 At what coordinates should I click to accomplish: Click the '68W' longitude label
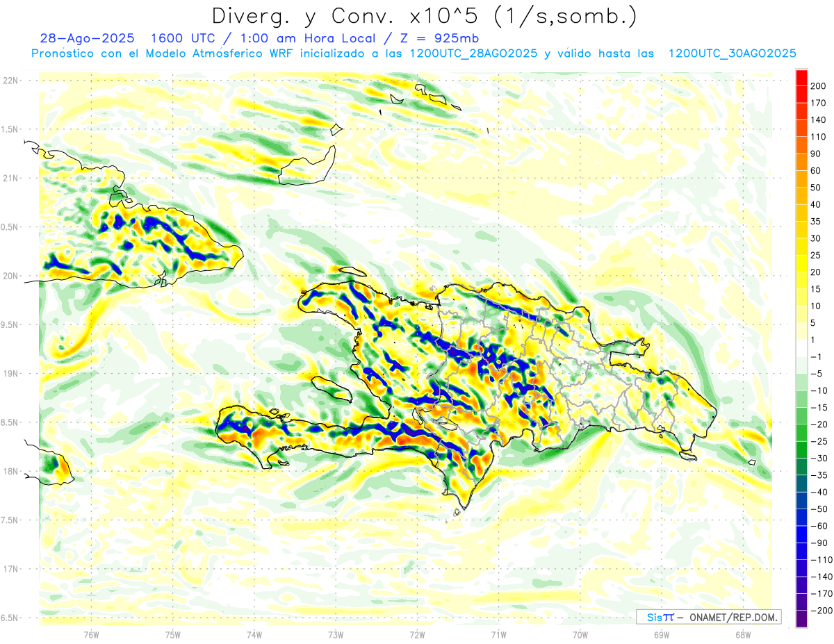[742, 634]
